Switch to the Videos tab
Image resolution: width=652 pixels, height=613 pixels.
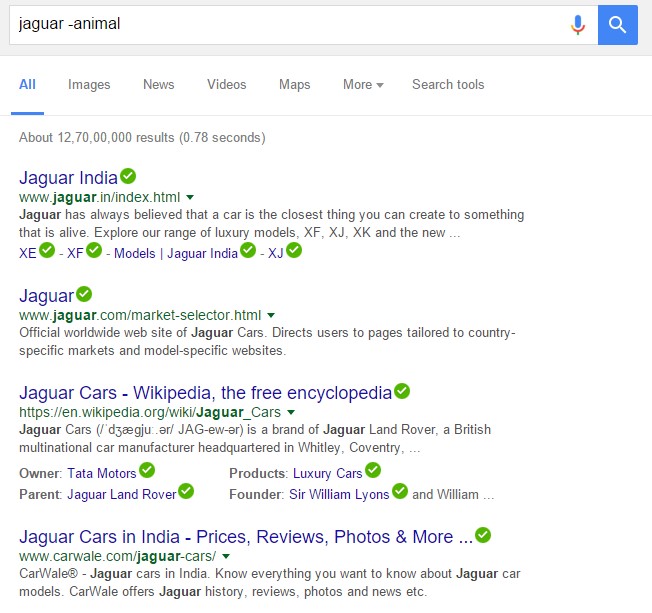[x=227, y=84]
